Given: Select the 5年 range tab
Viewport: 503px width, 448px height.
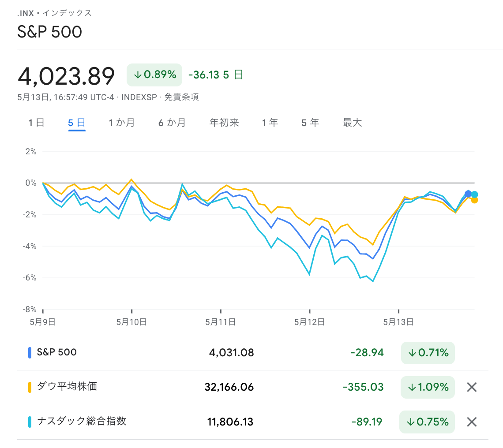Looking at the screenshot, I should [x=310, y=123].
